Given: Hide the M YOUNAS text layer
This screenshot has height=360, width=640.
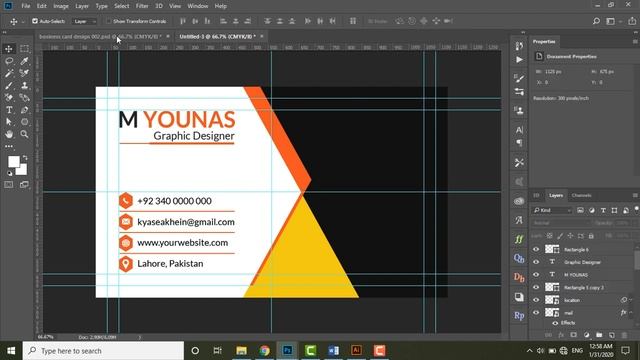Looking at the screenshot, I should coord(536,275).
